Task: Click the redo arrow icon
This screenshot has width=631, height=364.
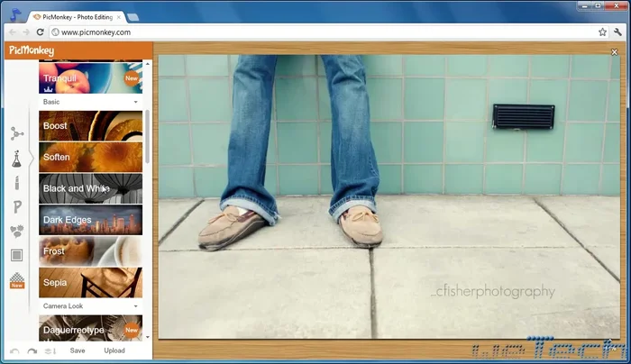Action: [x=32, y=351]
